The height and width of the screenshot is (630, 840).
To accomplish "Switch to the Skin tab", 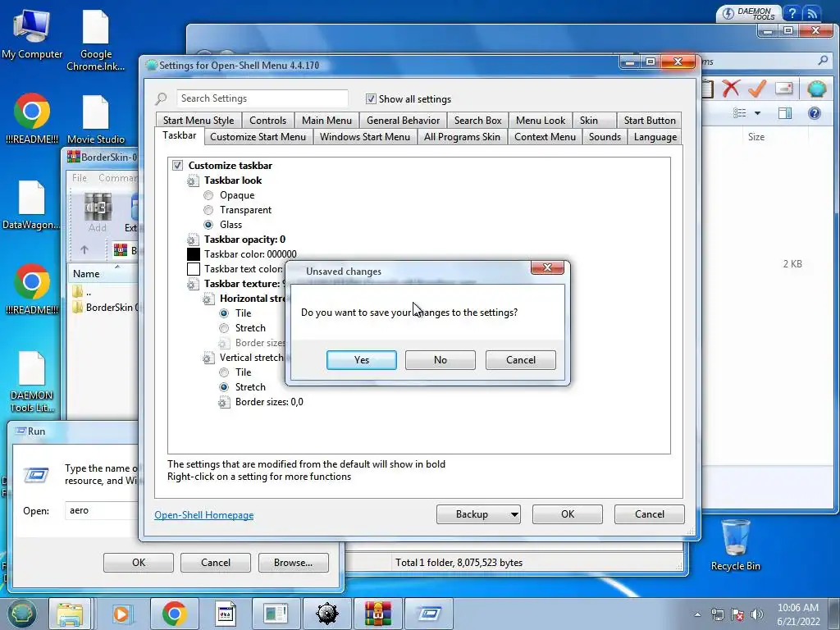I will pos(594,121).
